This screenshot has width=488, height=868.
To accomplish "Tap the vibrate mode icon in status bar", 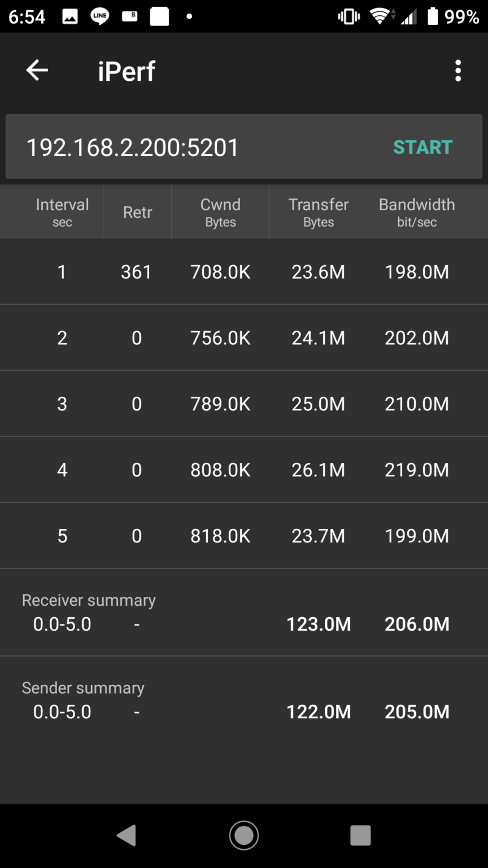I will click(348, 16).
